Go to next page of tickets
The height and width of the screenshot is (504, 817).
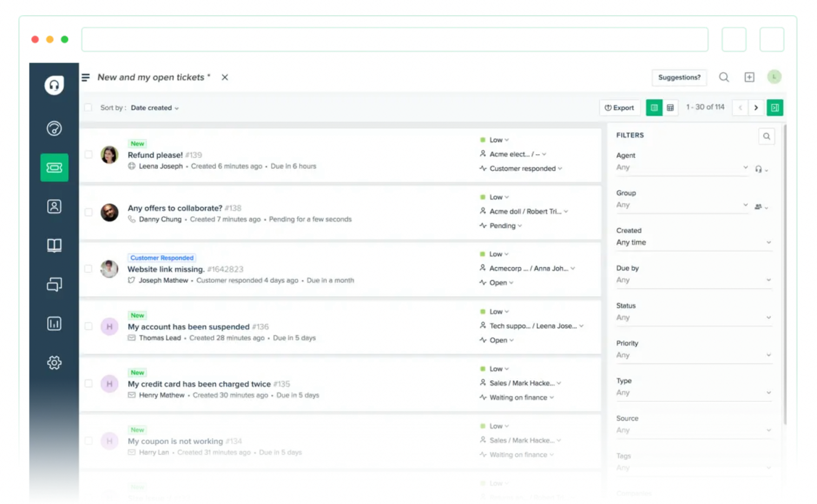[x=756, y=108]
